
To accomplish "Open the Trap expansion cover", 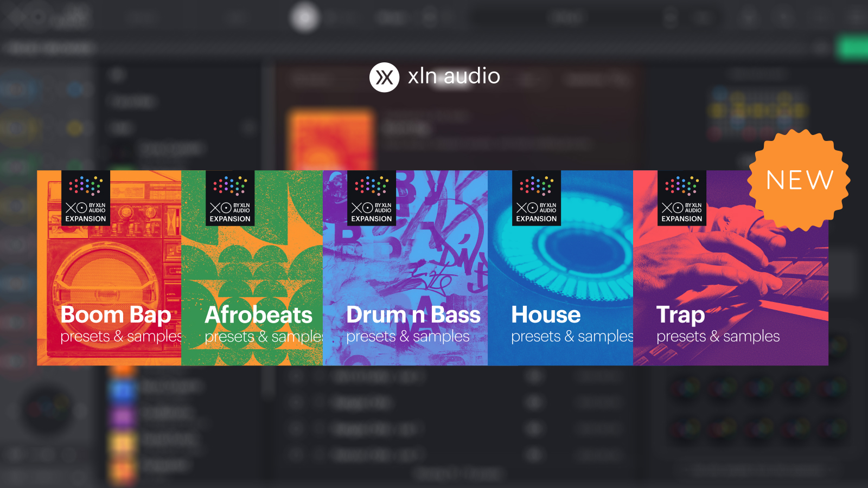I will click(731, 268).
